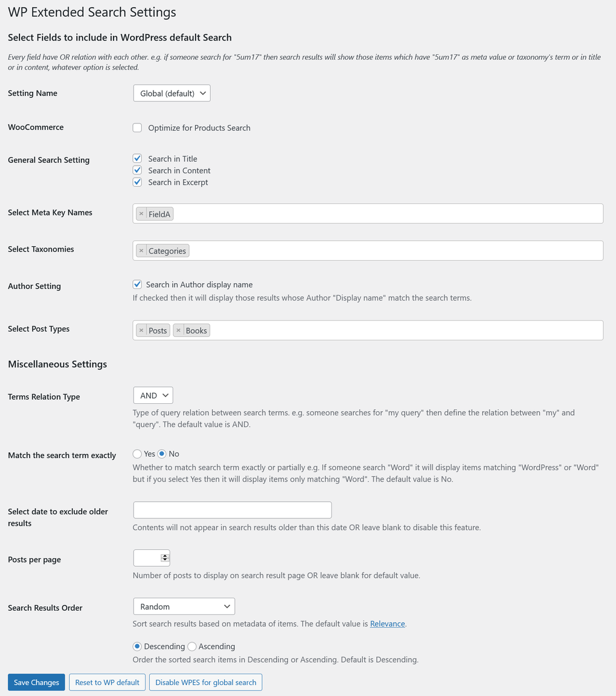Disable Search in Author display name

tap(137, 284)
